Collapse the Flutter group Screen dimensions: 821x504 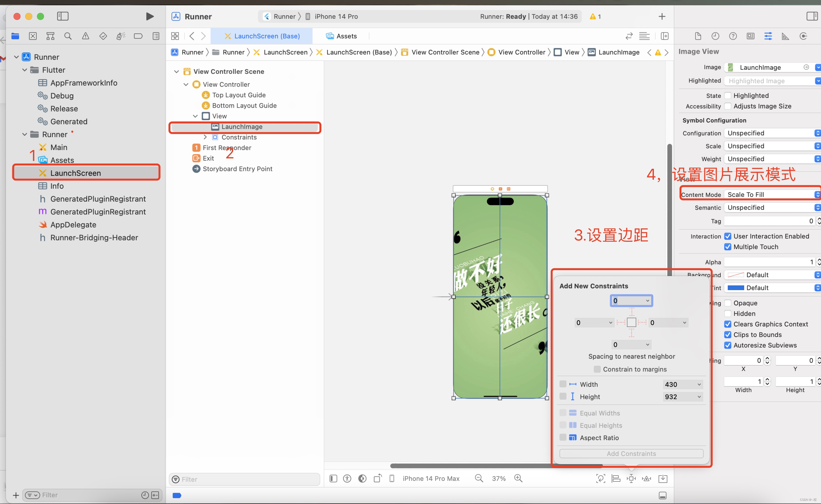coord(24,70)
